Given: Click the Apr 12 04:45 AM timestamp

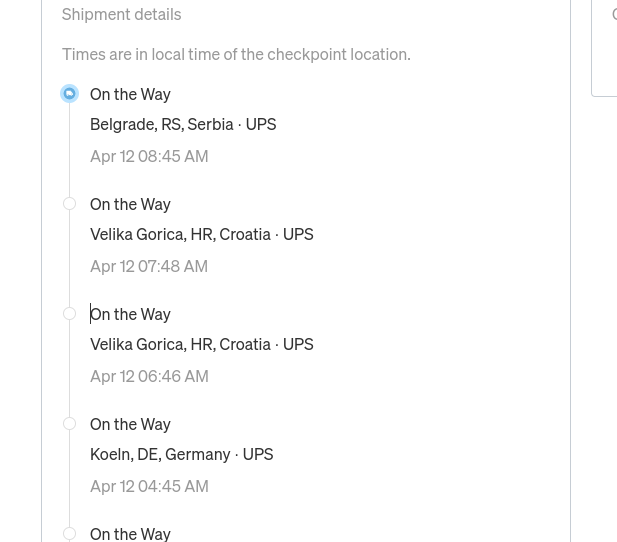Looking at the screenshot, I should pos(149,486).
